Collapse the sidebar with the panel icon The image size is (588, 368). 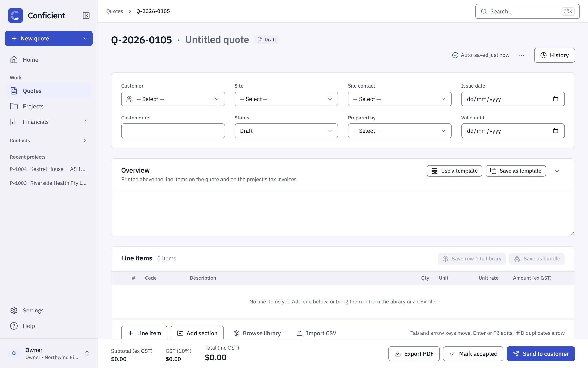(x=86, y=16)
